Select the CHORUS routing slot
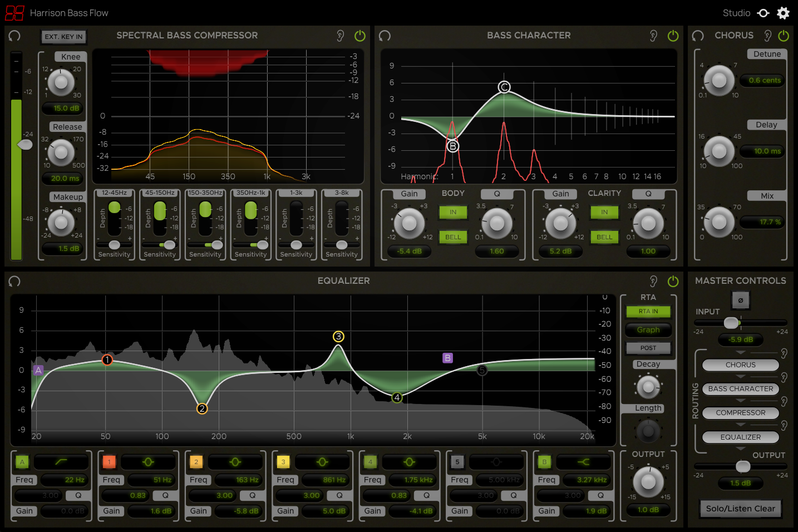 (x=740, y=365)
